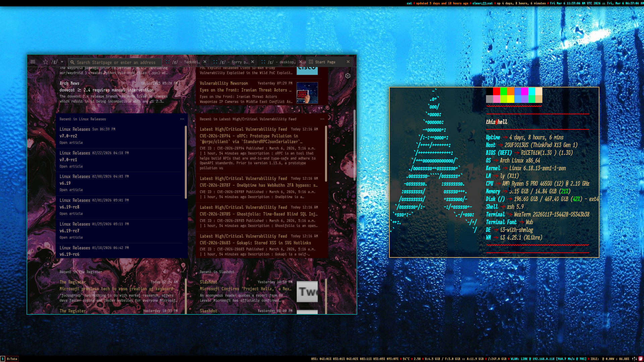Click the magenta color swatch in the terminal
The width and height of the screenshot is (644, 362).
pos(525,91)
